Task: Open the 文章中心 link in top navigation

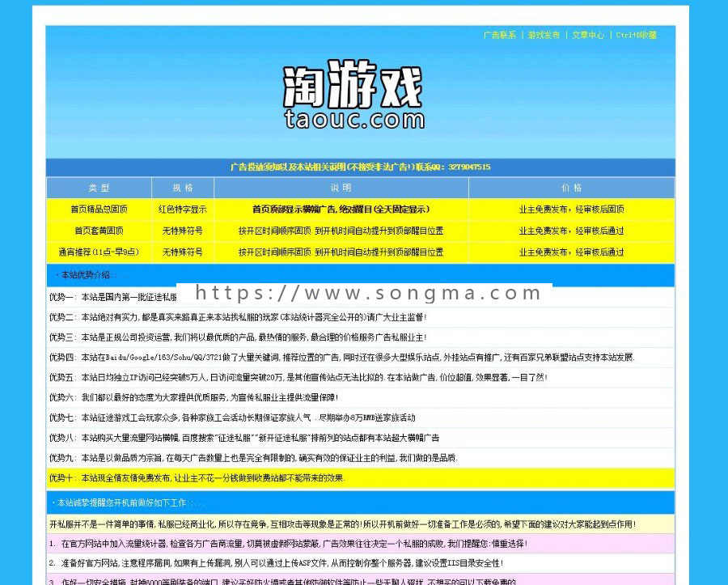Action: (588, 35)
